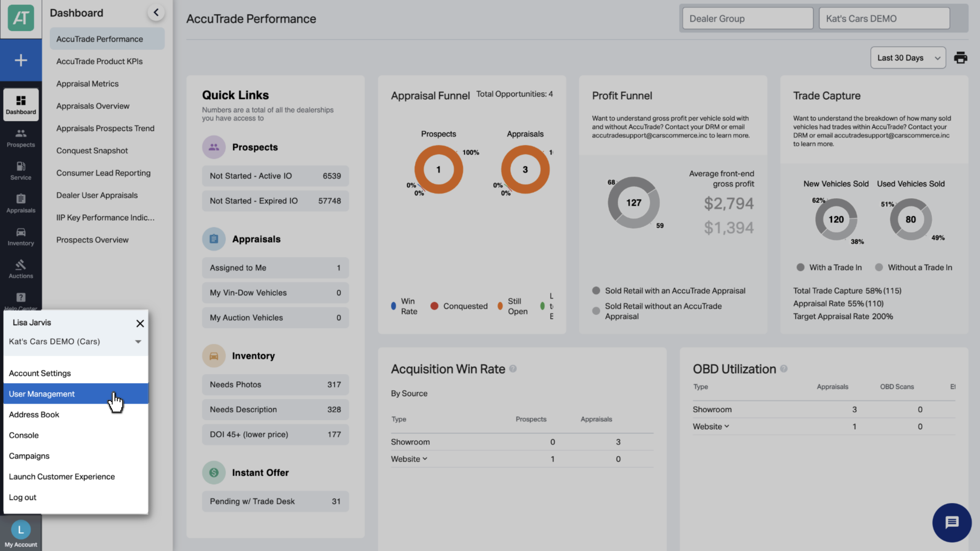Select AccuTrade Performance in Dashboard menu
The height and width of the screenshot is (551, 980).
[x=107, y=39]
